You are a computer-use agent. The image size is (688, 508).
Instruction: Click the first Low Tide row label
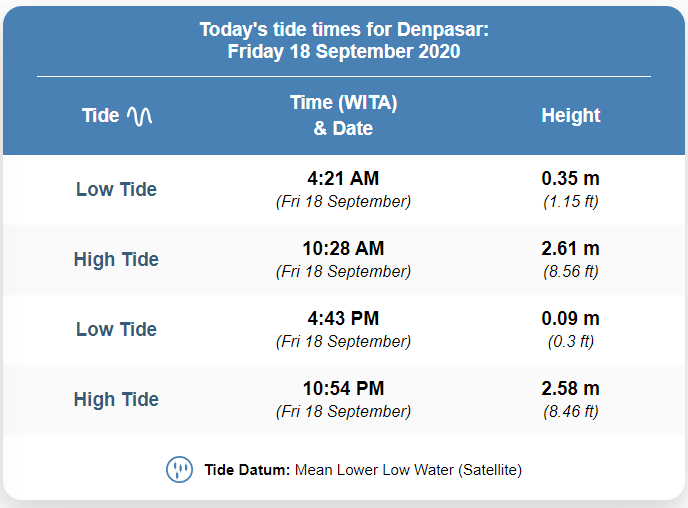[x=116, y=190]
